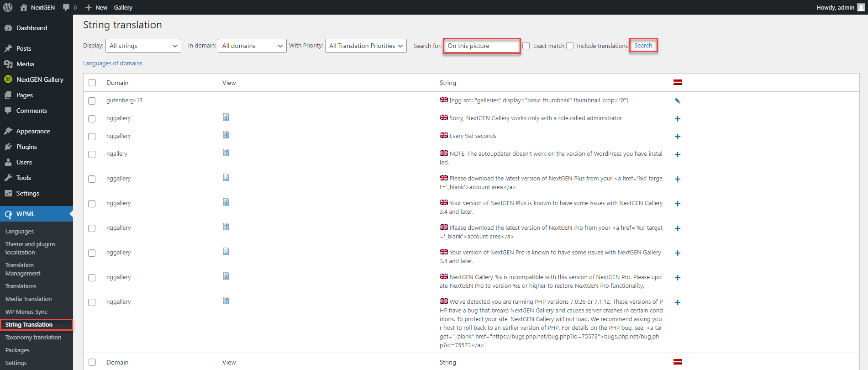This screenshot has height=370, width=868.
Task: Click 'Gallery' in the admin bar
Action: pyautogui.click(x=123, y=7)
